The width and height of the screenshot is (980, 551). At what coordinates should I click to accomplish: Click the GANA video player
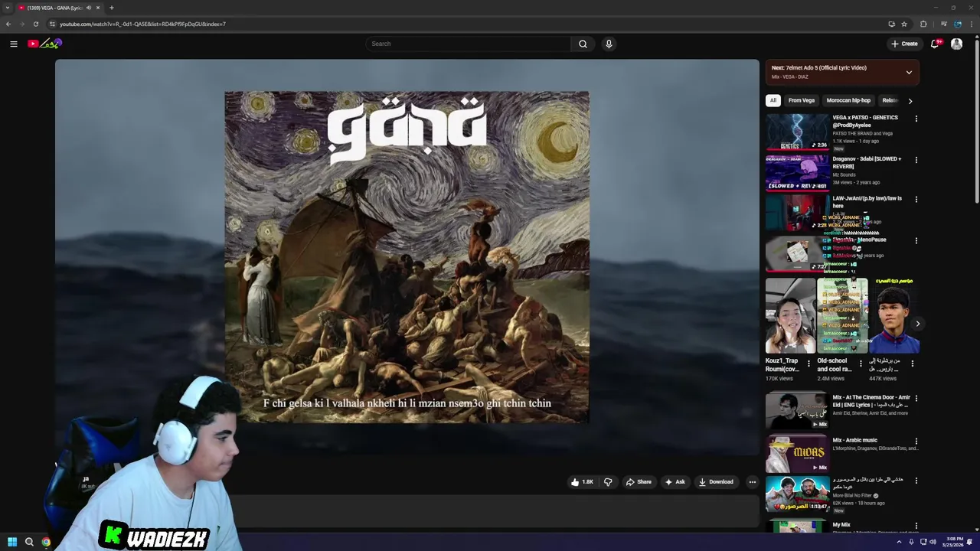[x=407, y=257]
